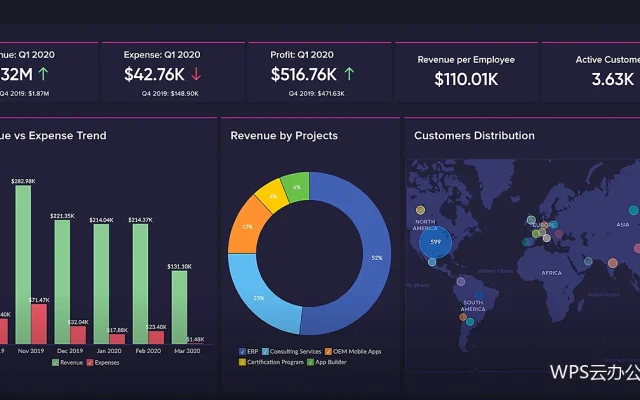Screen dimensions: 640x400
Task: Click the Customers Distribution title
Action: tap(474, 136)
